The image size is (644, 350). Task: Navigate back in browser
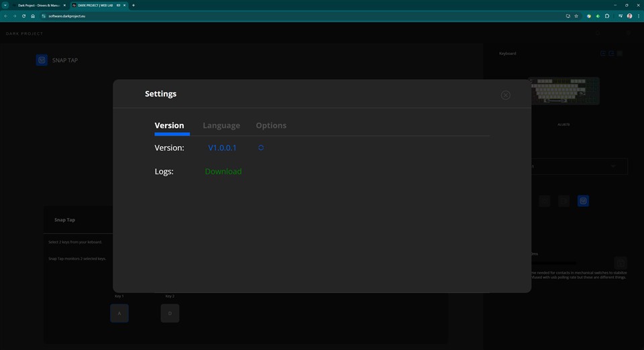click(5, 16)
